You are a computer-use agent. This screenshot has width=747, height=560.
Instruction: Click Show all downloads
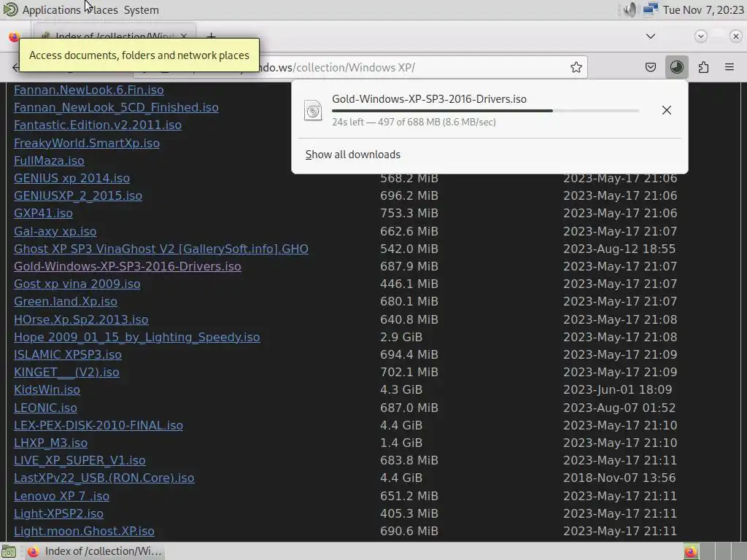[352, 155]
